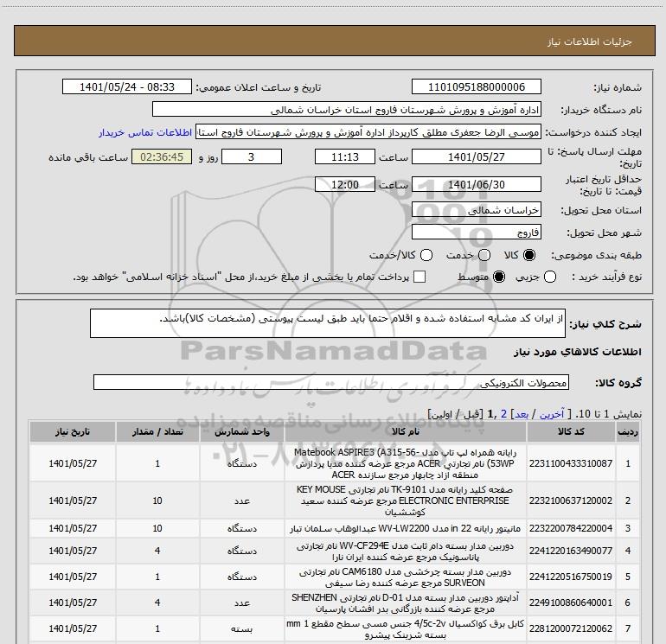Click quantity 10 in keyboard row
Screen dimensions: 666x644
tap(157, 501)
